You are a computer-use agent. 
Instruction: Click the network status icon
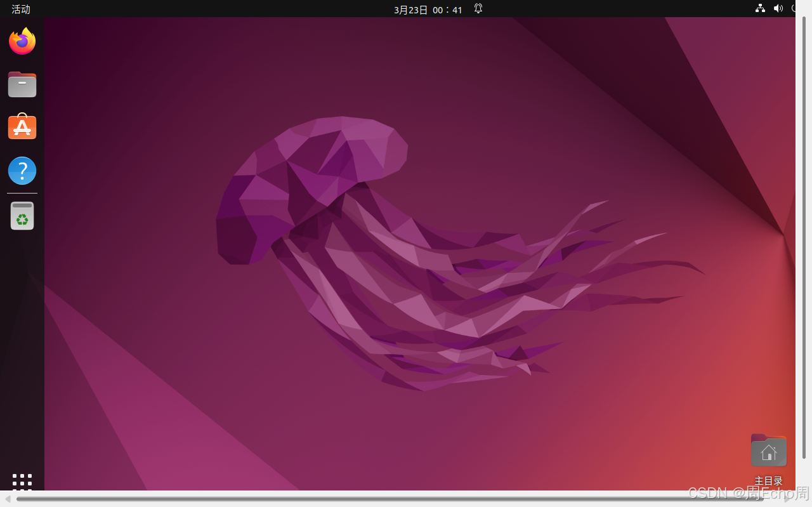(x=760, y=8)
